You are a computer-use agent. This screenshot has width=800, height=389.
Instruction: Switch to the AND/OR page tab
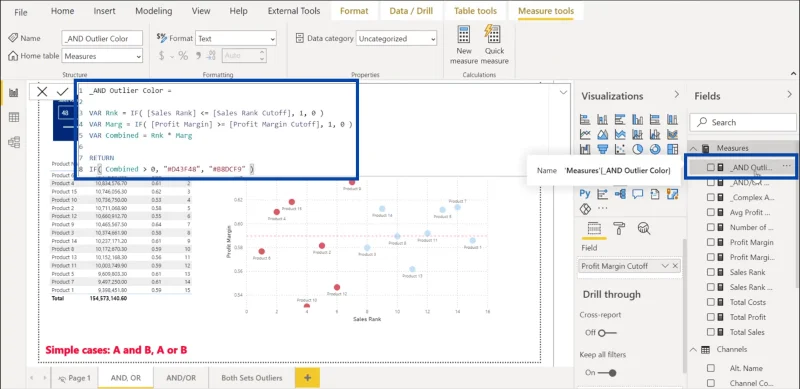[x=181, y=378]
